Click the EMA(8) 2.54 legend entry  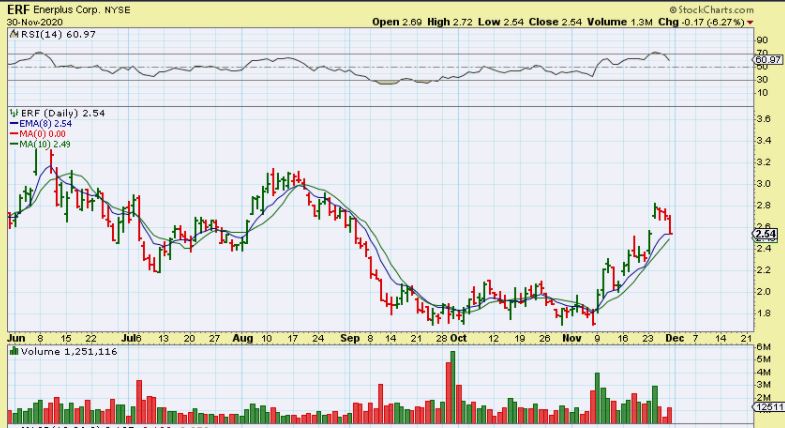click(x=41, y=124)
